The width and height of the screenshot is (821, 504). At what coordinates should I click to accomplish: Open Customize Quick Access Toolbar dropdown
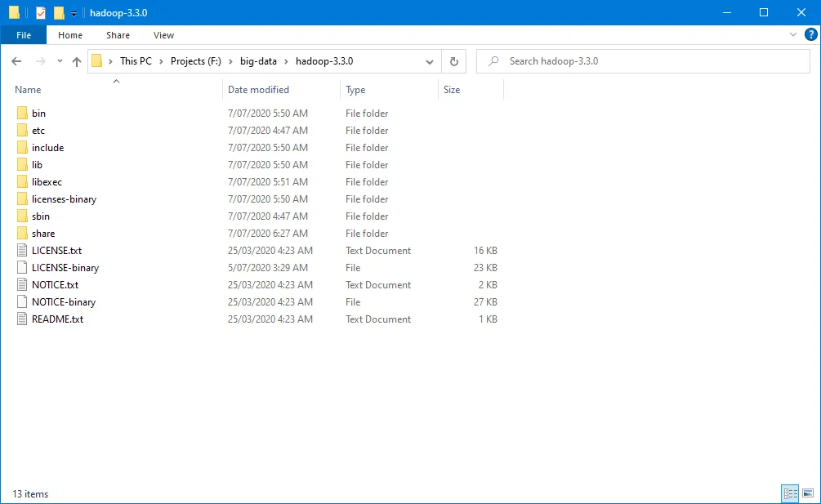coord(74,14)
